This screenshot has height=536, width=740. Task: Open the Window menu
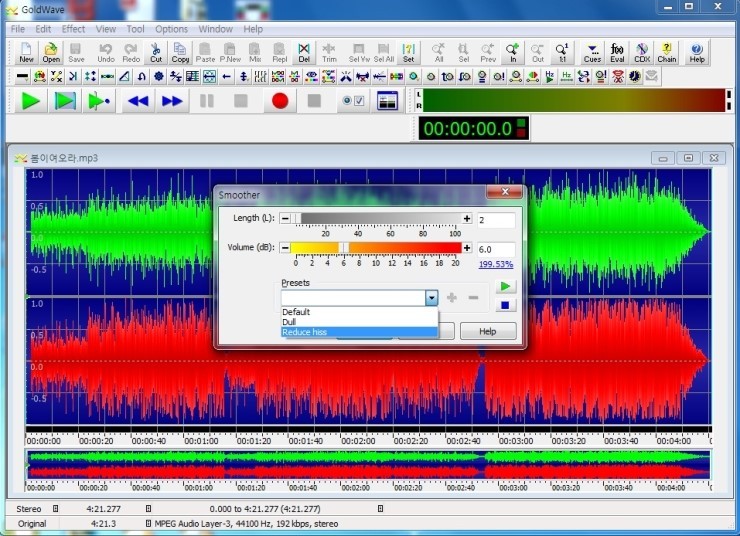tap(215, 29)
